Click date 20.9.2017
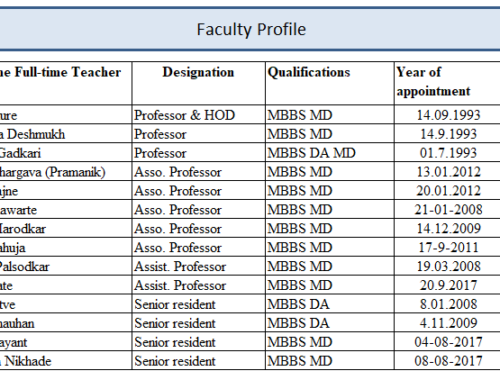Screen dimensions: 500x380 (x=449, y=286)
